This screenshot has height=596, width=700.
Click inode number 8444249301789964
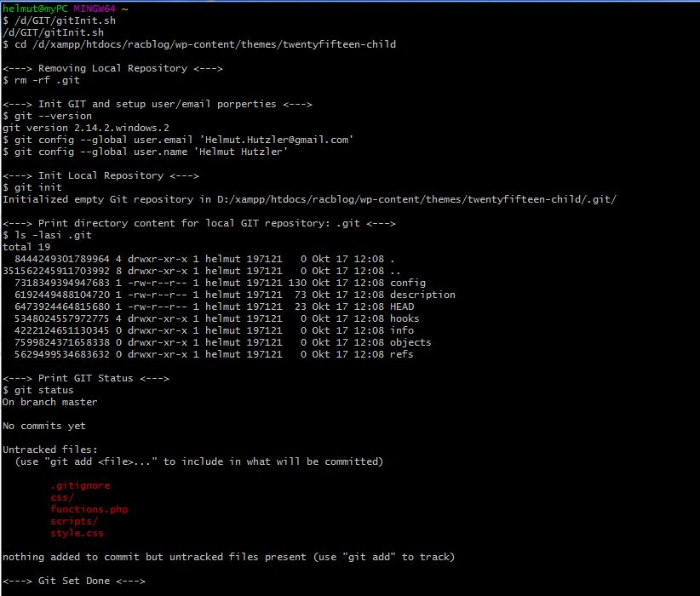click(x=62, y=259)
